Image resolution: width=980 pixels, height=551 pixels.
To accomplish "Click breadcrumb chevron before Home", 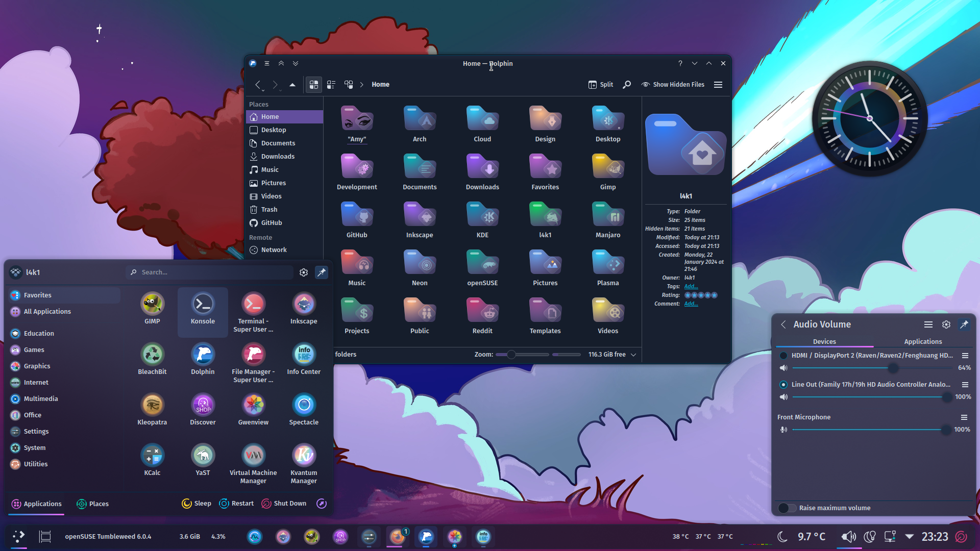I will (x=361, y=85).
